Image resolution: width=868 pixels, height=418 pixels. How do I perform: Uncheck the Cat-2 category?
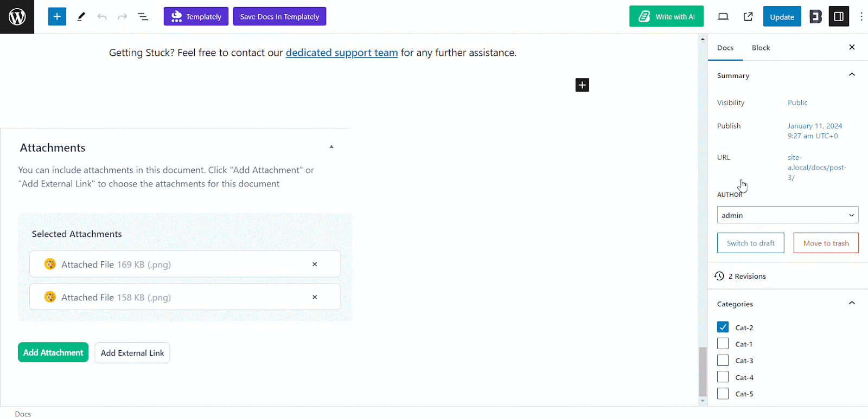[723, 327]
